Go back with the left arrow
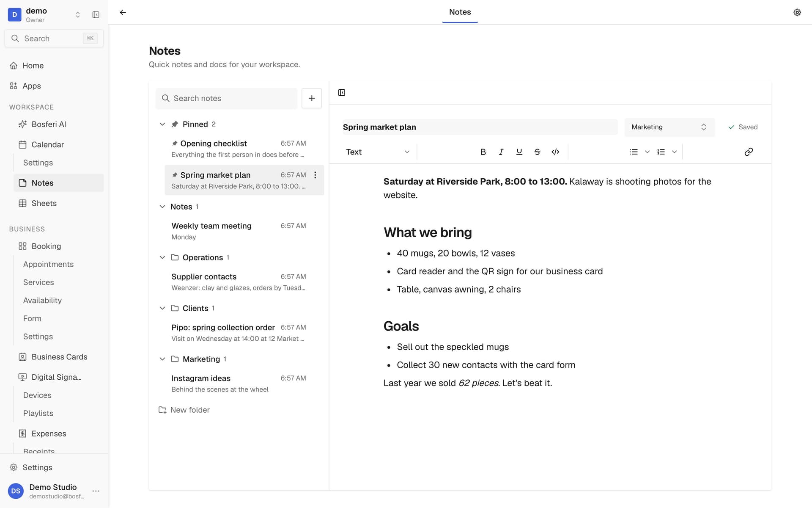This screenshot has width=812, height=508. coord(123,12)
